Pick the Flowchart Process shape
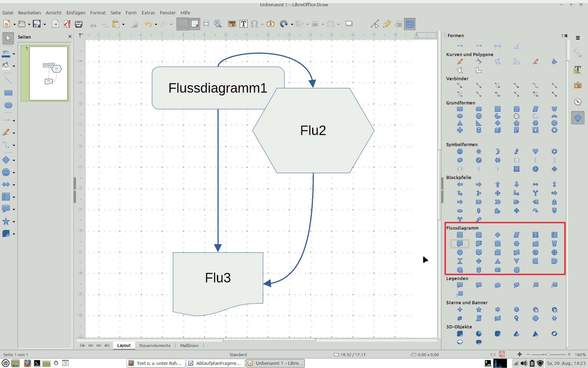The height and width of the screenshot is (368, 588). pyautogui.click(x=460, y=235)
